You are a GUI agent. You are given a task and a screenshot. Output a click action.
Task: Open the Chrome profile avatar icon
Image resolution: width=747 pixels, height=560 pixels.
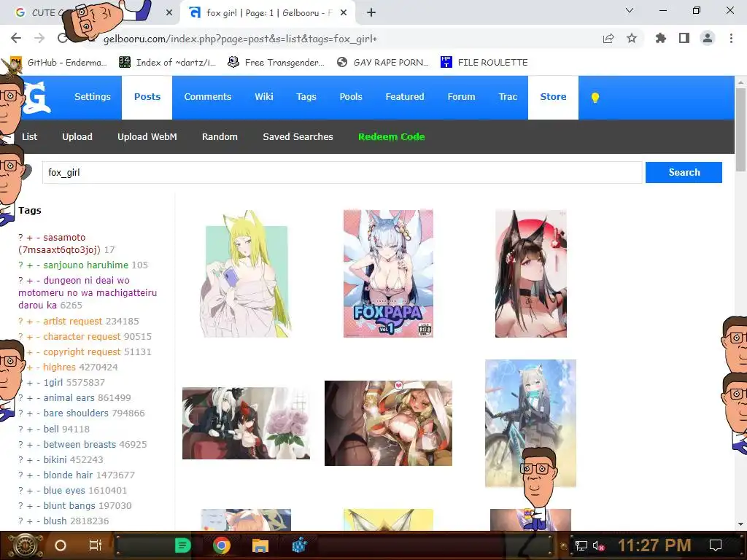(708, 38)
